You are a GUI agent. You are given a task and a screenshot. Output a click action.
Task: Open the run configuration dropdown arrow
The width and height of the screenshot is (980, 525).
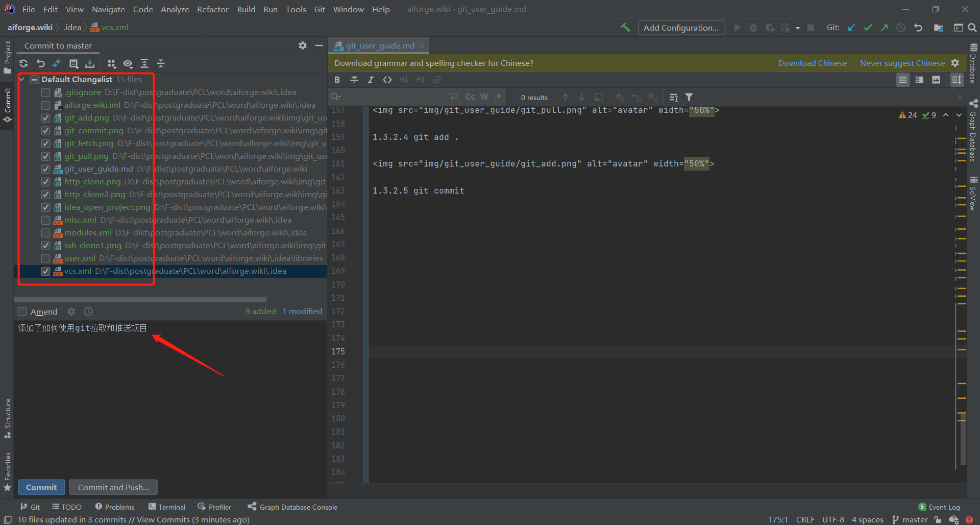[797, 28]
